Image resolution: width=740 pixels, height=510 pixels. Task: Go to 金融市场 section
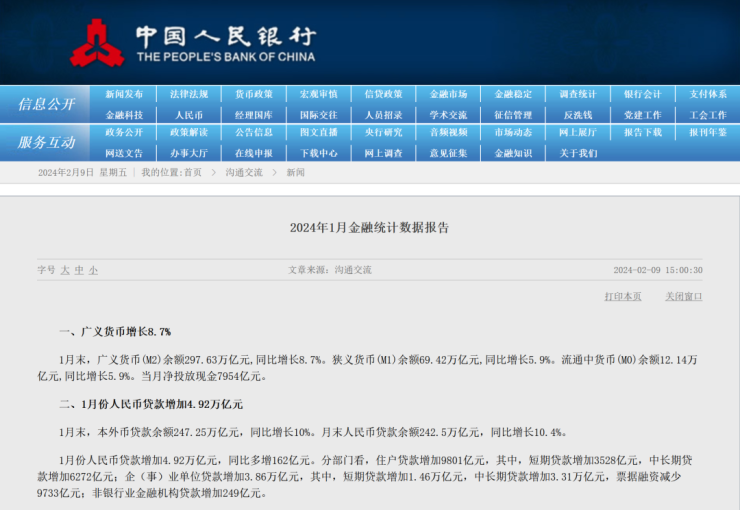point(448,94)
